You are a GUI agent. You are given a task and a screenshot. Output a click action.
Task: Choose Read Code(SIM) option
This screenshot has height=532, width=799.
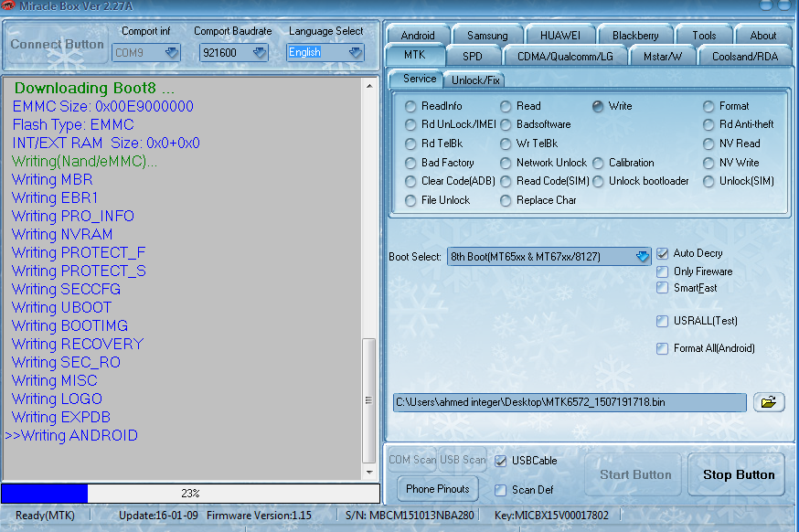tap(506, 181)
